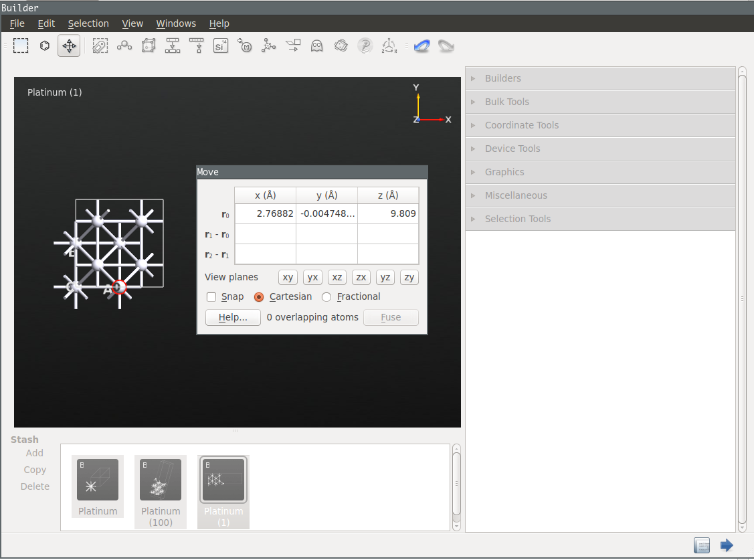Activate the Move tool with four arrows
The height and width of the screenshot is (560, 754).
click(x=69, y=45)
